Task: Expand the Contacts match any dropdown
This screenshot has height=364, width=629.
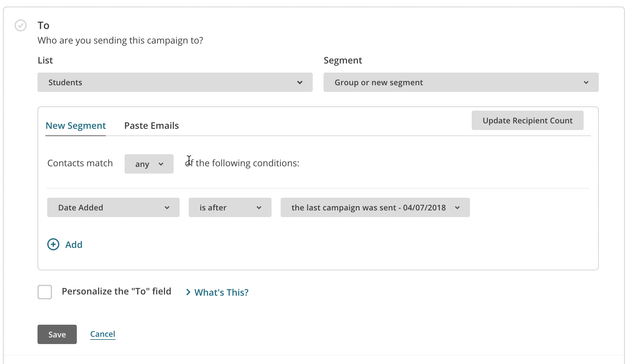Action: click(x=148, y=163)
